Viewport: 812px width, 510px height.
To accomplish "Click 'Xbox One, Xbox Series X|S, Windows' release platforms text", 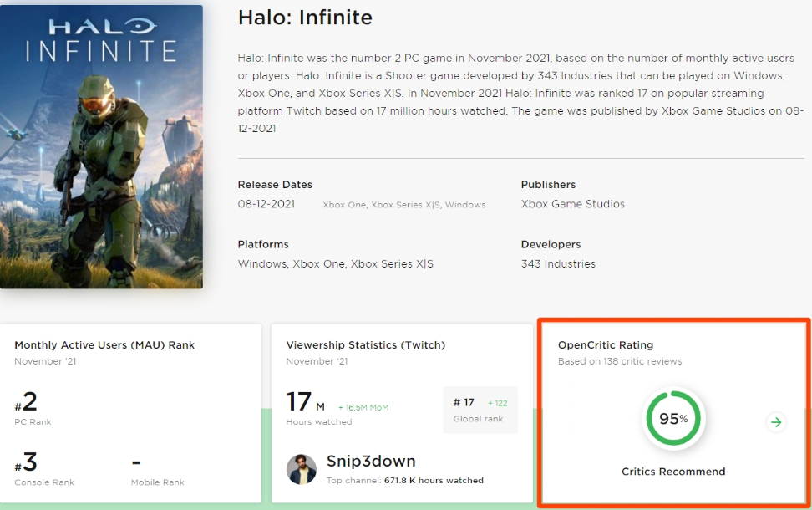I will 404,205.
